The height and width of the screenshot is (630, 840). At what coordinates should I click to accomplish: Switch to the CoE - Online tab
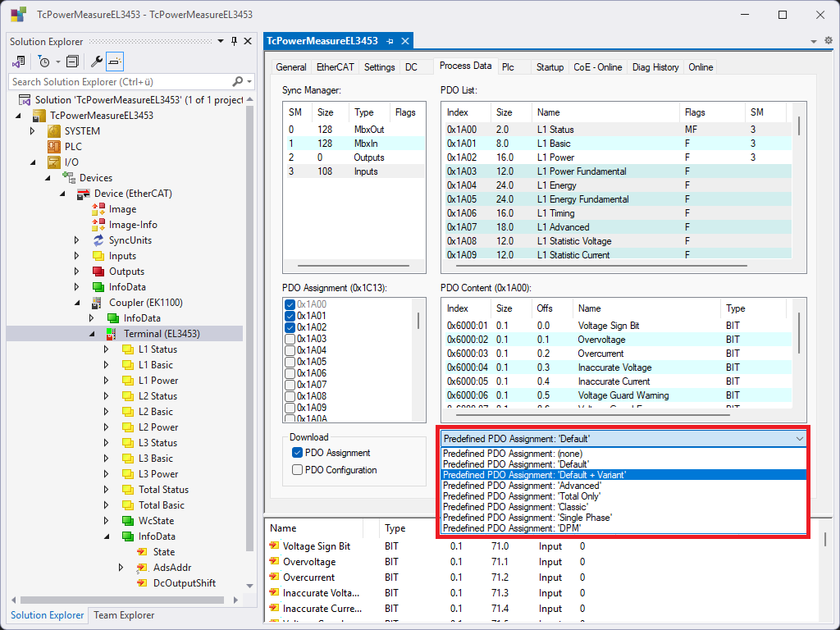(x=597, y=67)
